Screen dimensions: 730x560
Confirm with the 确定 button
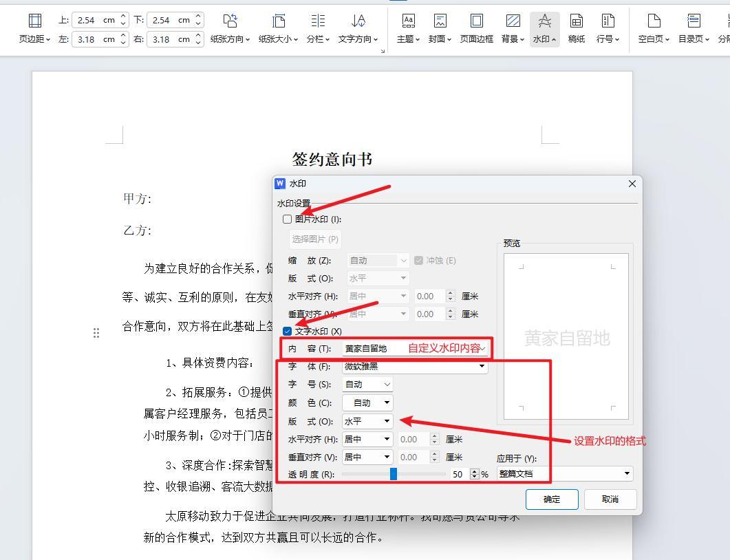pos(552,499)
